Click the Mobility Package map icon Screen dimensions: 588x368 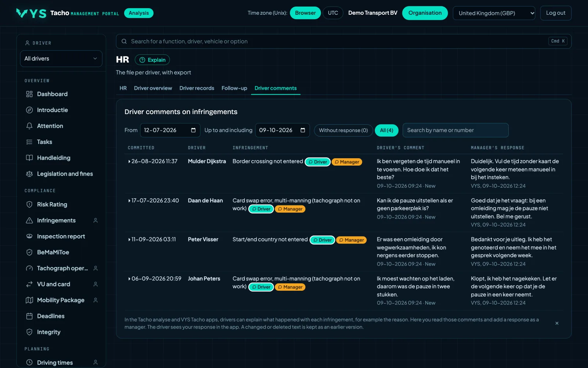[x=29, y=300]
